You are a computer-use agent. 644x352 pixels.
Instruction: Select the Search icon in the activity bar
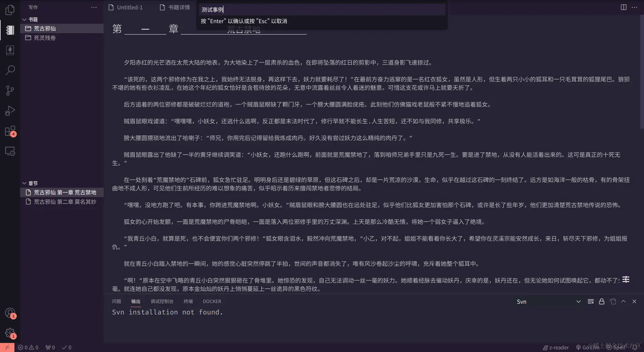coord(10,70)
